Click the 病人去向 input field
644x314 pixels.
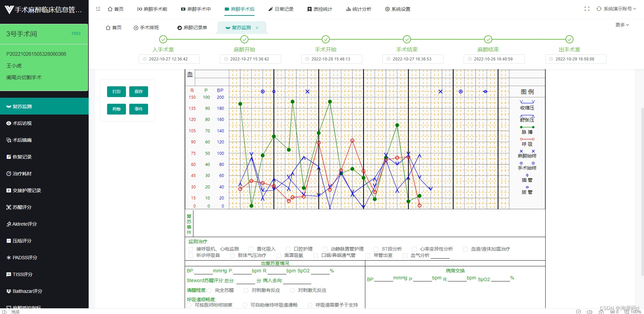pos(297,280)
